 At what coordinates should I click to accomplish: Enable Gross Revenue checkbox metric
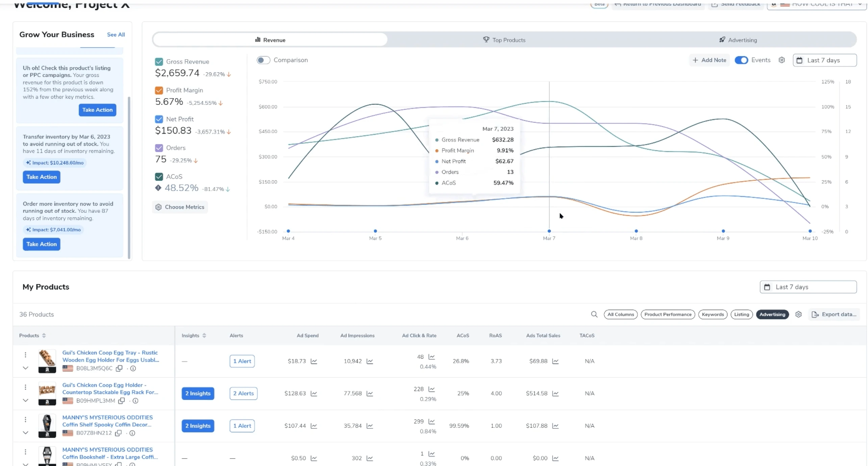point(159,61)
